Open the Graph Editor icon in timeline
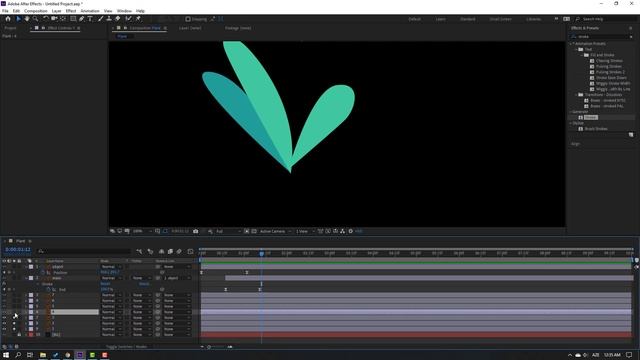Screen dimensions: 640x360 coord(190,251)
